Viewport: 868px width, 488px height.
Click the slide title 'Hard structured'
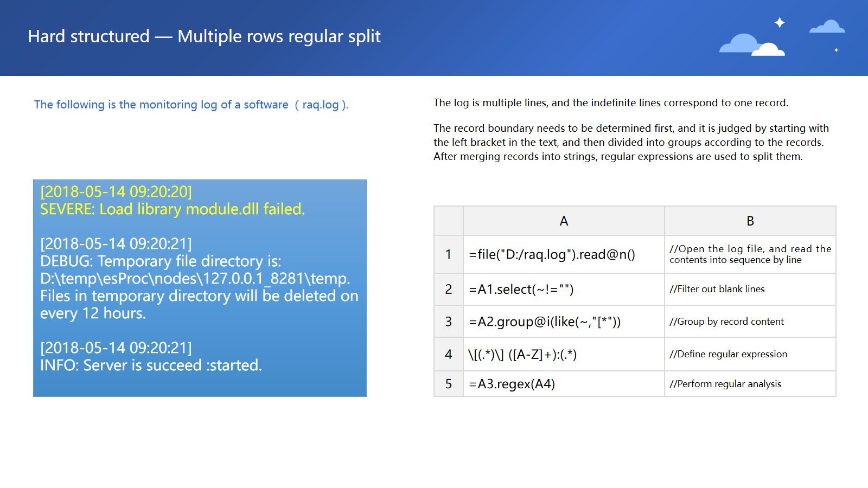[x=88, y=36]
